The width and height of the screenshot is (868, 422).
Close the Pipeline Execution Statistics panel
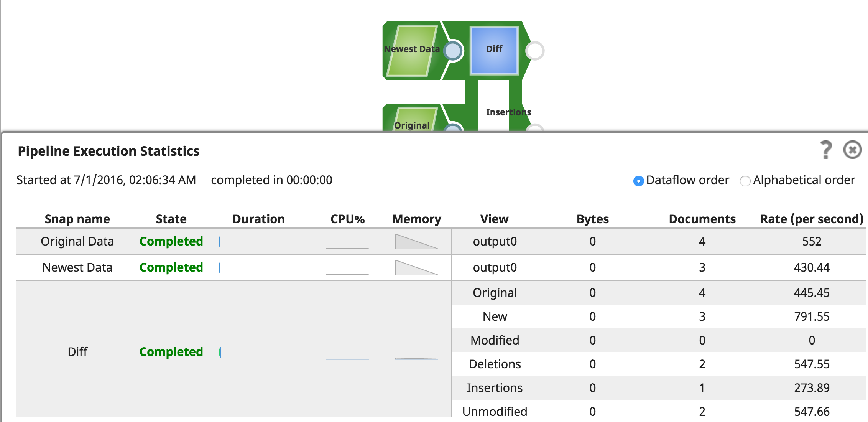coord(852,150)
